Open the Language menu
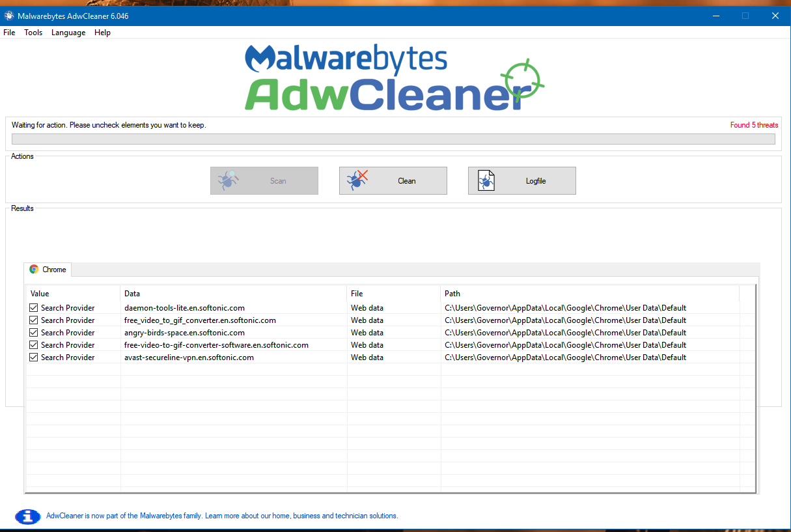The image size is (791, 532). (x=68, y=33)
